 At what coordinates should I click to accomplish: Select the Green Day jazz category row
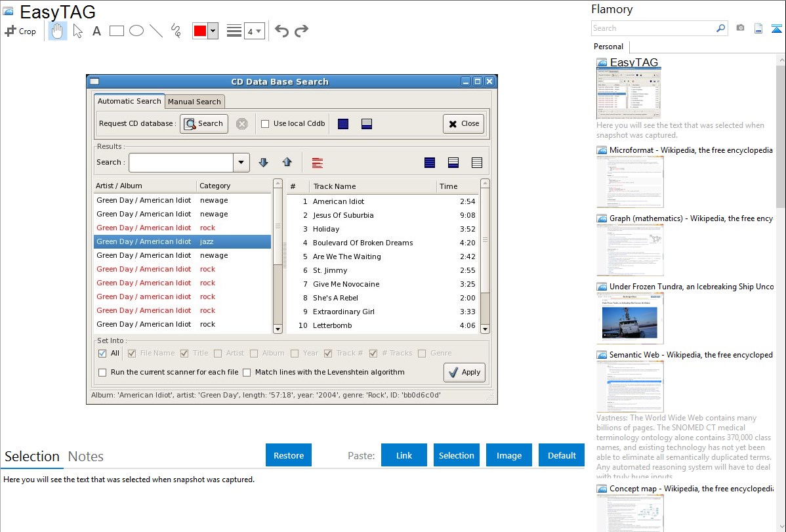(x=182, y=241)
